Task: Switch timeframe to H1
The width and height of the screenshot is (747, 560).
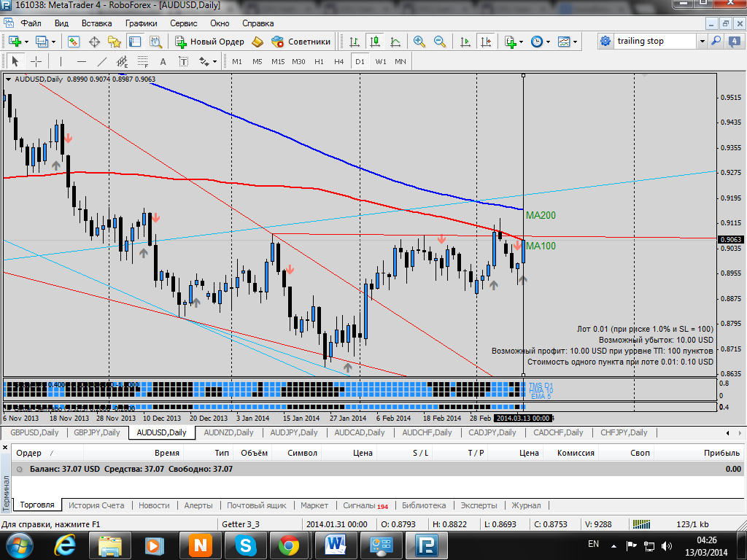Action: click(x=320, y=61)
